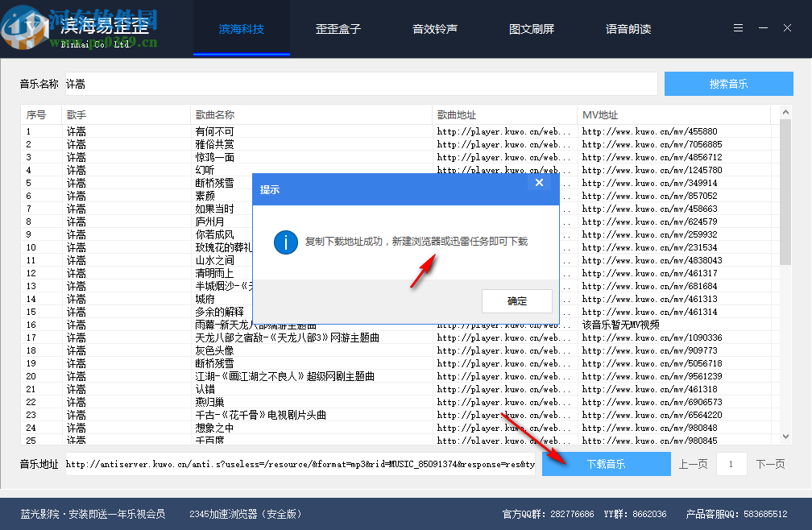812x530 pixels.
Task: Click MV address ending in 4856712
Action: (x=652, y=157)
